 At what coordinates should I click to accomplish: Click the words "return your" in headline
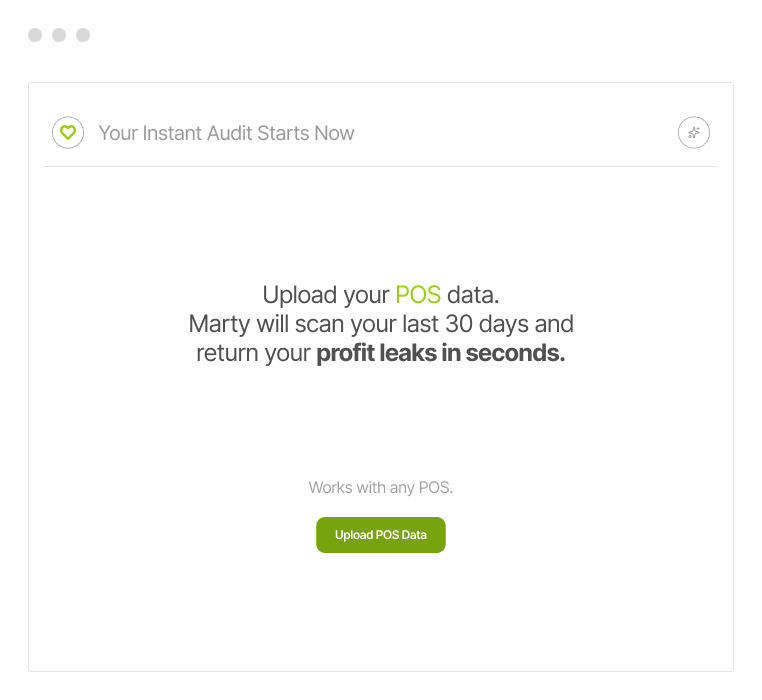(x=253, y=354)
